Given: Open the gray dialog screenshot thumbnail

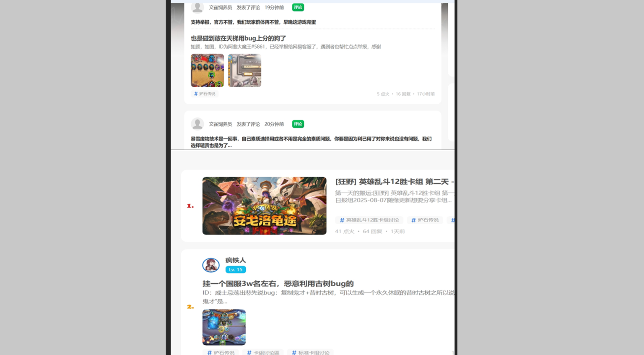Looking at the screenshot, I should click(x=244, y=70).
